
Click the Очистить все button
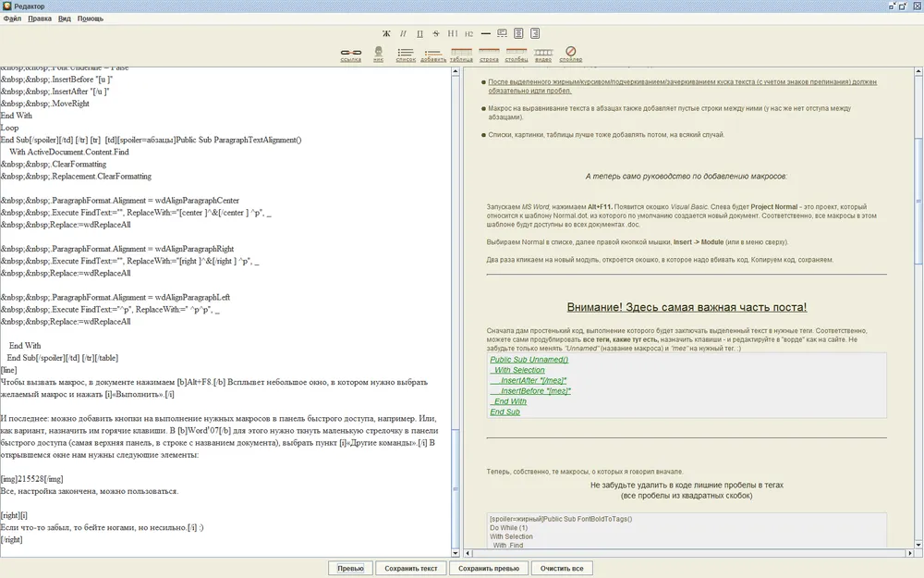tap(563, 568)
